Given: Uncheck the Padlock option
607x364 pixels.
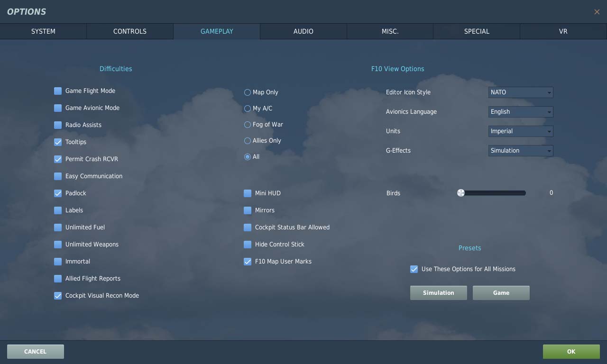Looking at the screenshot, I should tap(58, 193).
